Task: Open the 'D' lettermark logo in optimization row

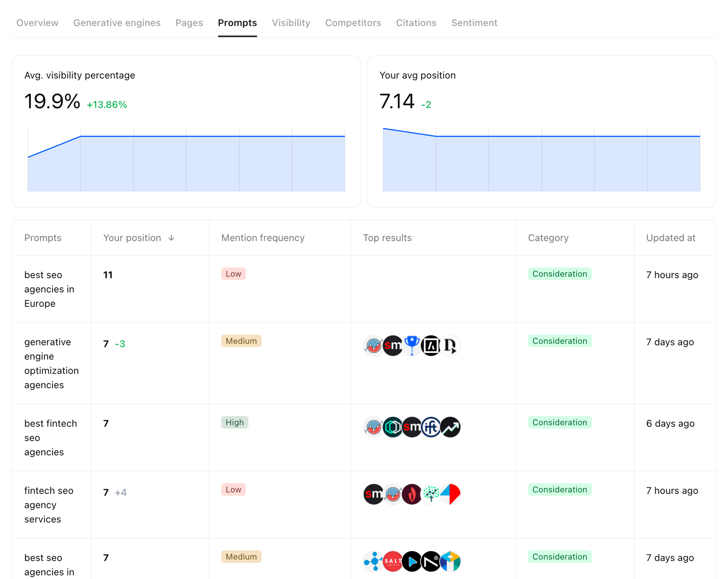Action: pyautogui.click(x=450, y=345)
